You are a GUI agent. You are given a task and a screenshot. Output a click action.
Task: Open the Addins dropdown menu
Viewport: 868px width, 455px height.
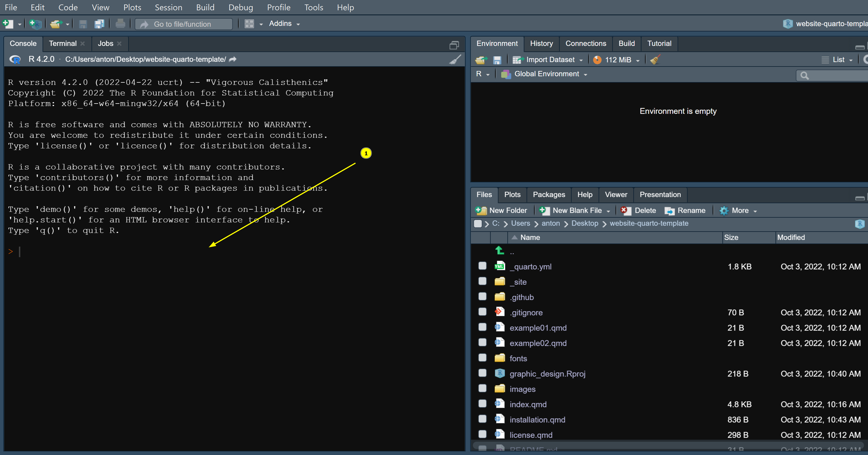coord(284,24)
